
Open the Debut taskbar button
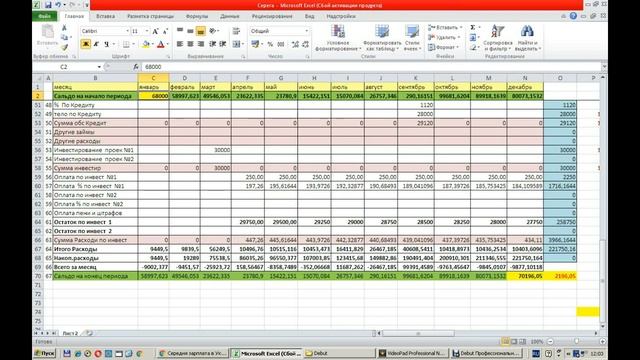tap(338, 353)
